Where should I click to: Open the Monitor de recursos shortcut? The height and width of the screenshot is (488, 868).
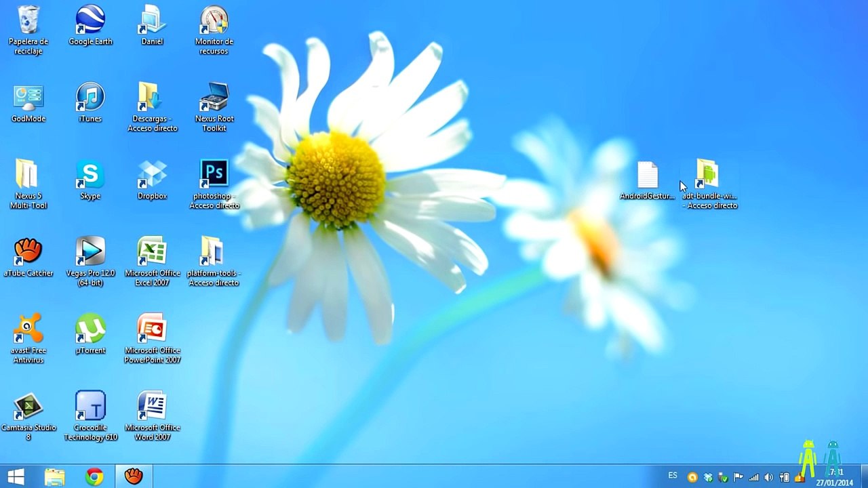pyautogui.click(x=214, y=30)
